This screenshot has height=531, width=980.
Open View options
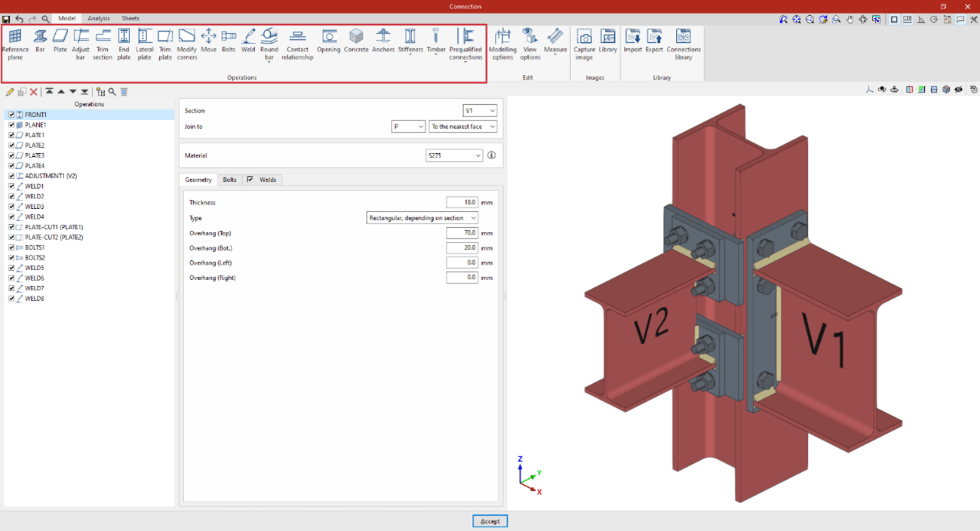(530, 45)
